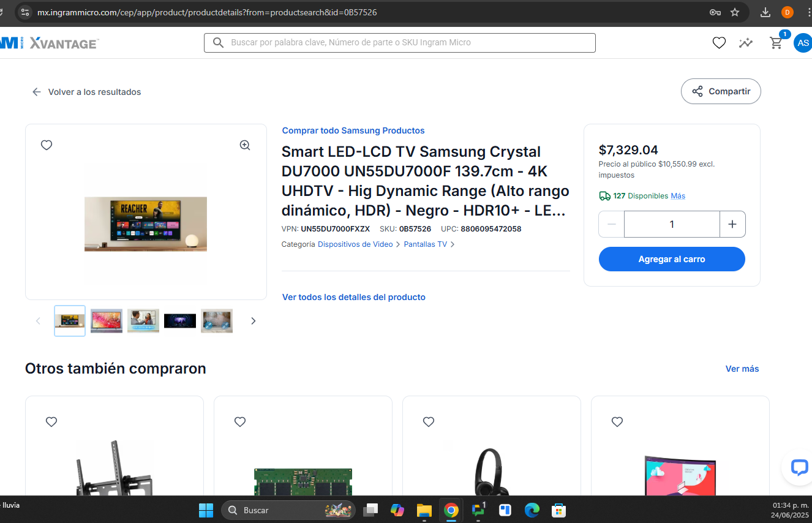Viewport: 812px width, 523px height.
Task: Click the search magnifier icon in search bar
Action: pos(218,43)
